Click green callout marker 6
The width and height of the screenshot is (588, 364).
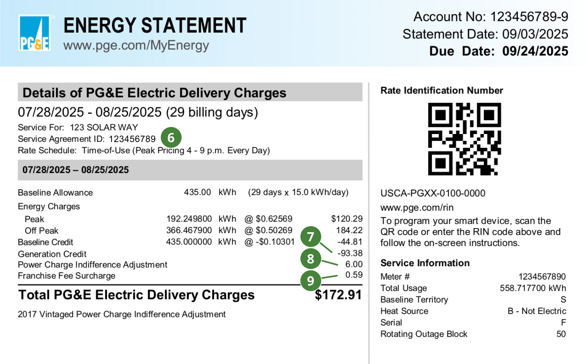click(x=171, y=138)
